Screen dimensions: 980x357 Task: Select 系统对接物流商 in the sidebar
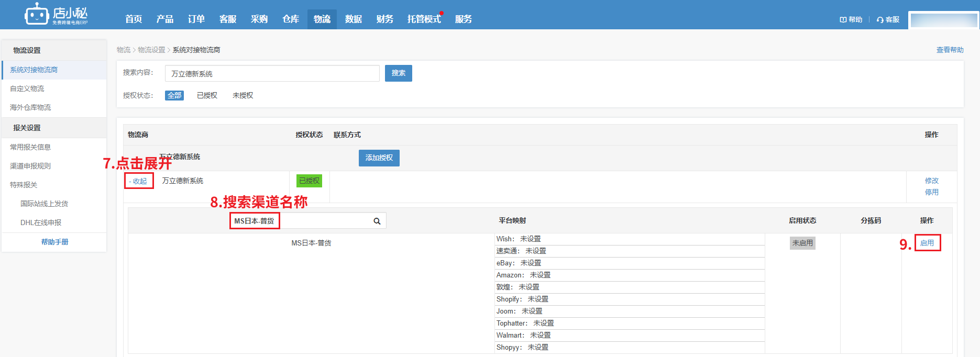(54, 70)
